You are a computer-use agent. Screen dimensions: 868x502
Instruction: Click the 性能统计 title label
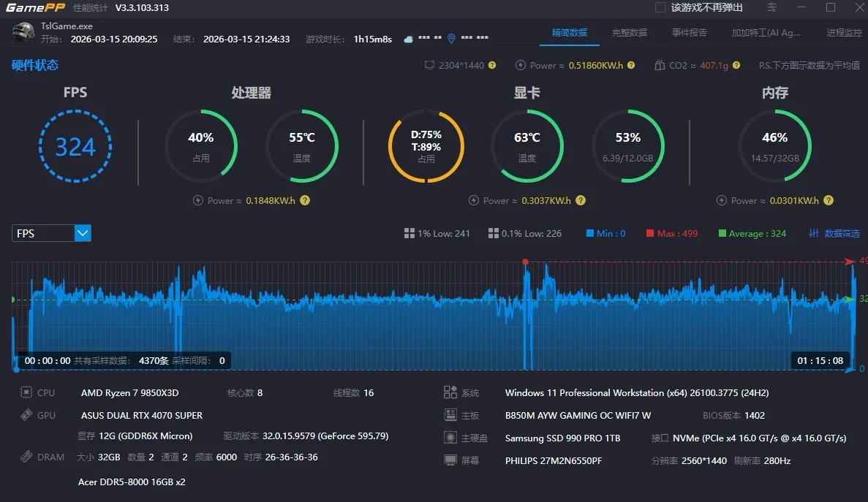[90, 8]
